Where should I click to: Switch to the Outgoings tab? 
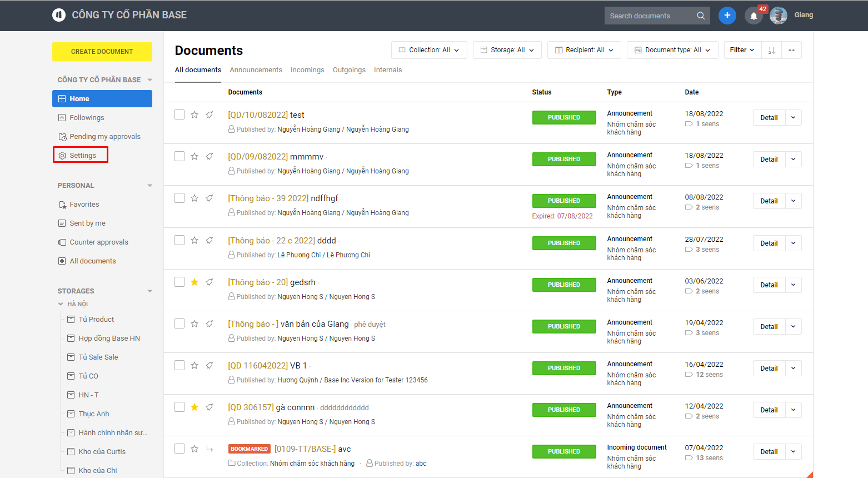349,70
